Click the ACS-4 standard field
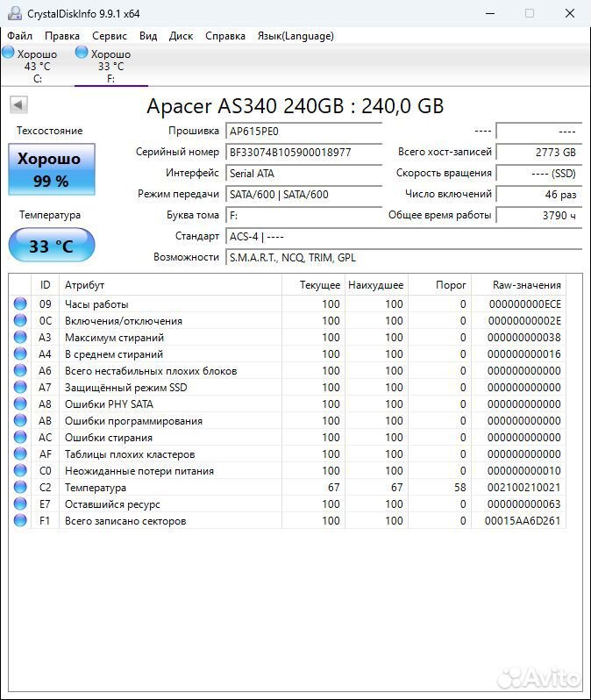The width and height of the screenshot is (591, 700). [x=404, y=237]
